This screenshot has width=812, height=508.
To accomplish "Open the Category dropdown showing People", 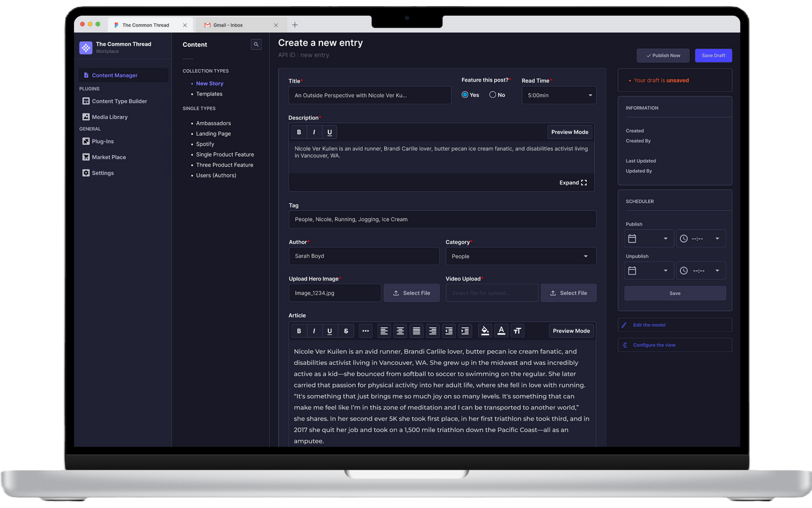I will (521, 256).
